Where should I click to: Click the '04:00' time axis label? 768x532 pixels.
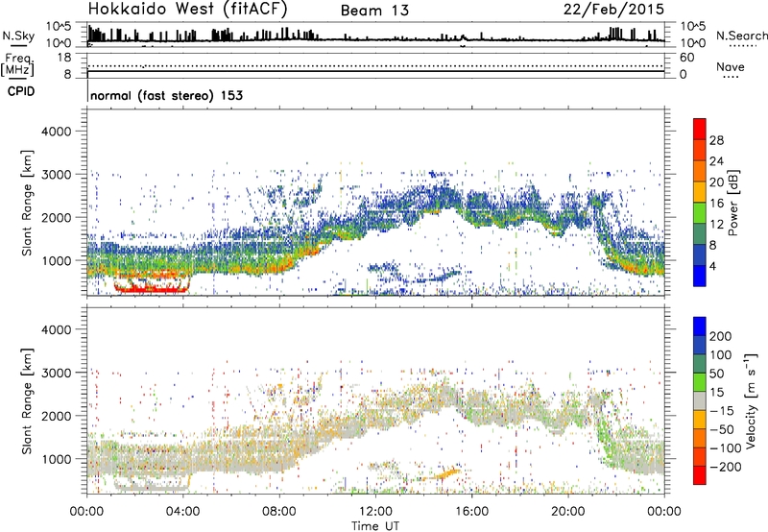pos(182,512)
